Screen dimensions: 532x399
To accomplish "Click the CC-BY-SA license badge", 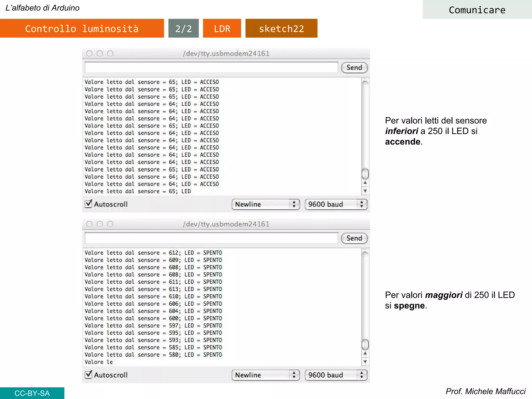I will [x=32, y=393].
